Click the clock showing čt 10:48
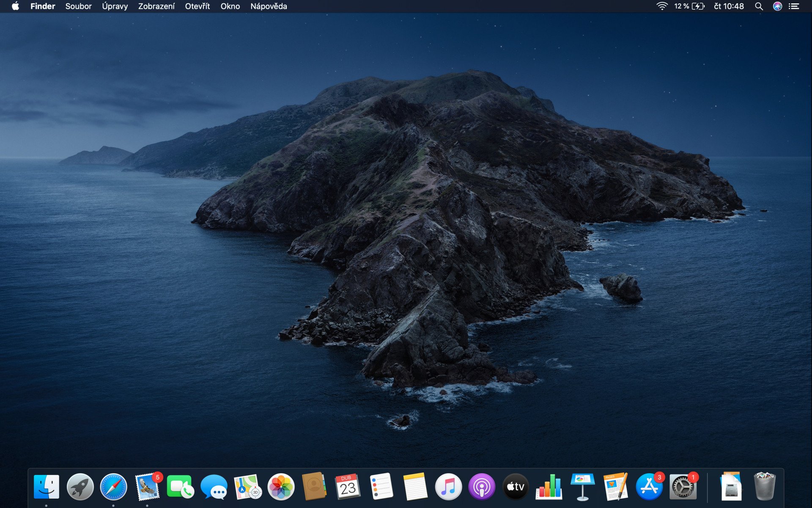The width and height of the screenshot is (812, 508). pos(729,6)
